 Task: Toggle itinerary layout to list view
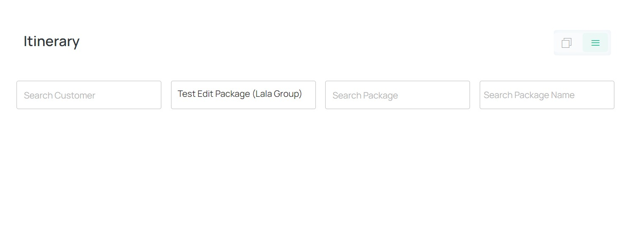click(x=595, y=43)
